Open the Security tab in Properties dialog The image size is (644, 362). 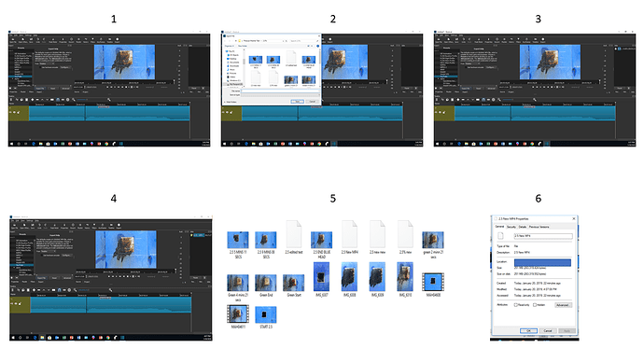511,227
